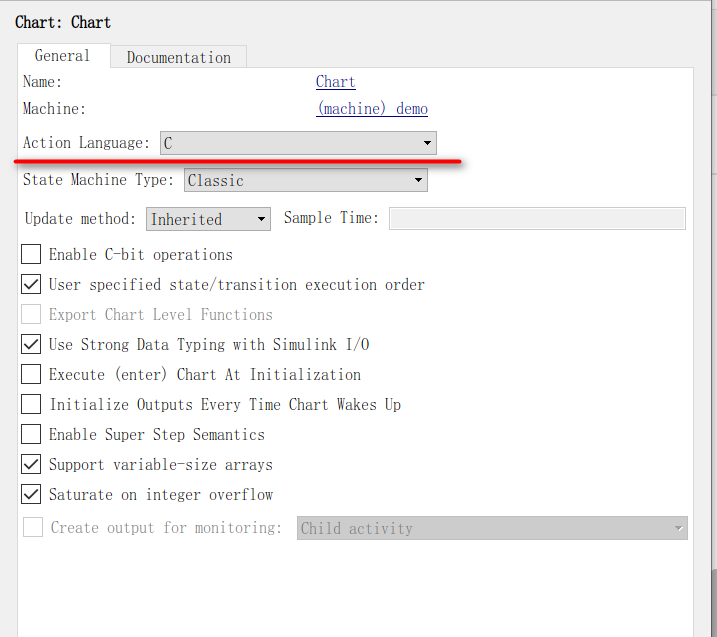Click the Sample Time input field
Viewport: 717px width, 637px height.
[536, 218]
